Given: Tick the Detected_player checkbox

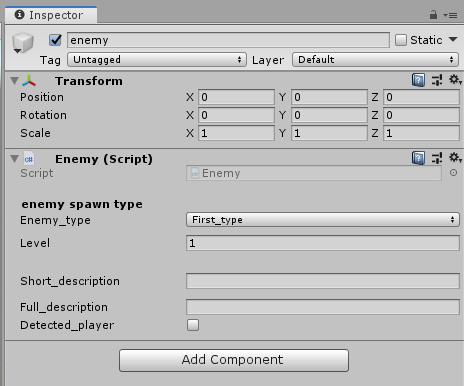Looking at the screenshot, I should (x=193, y=325).
